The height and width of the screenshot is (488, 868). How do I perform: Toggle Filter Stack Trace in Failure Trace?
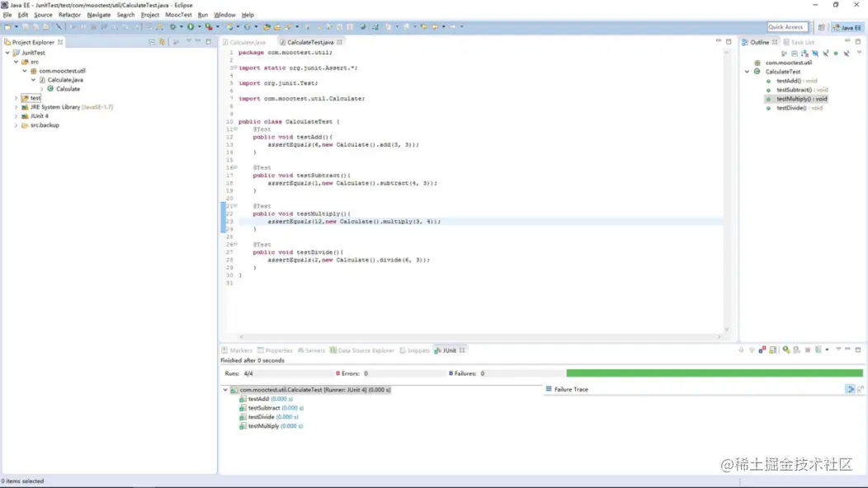click(851, 390)
